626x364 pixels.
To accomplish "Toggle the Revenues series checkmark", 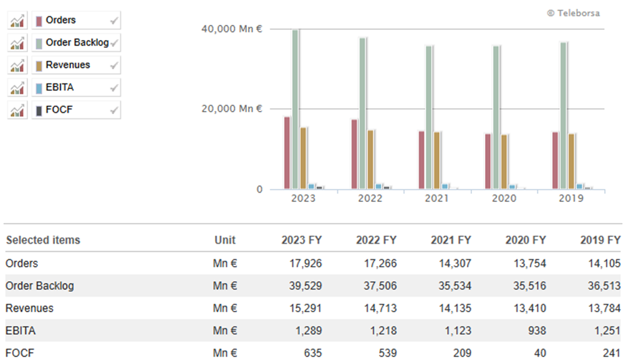I will (x=113, y=65).
